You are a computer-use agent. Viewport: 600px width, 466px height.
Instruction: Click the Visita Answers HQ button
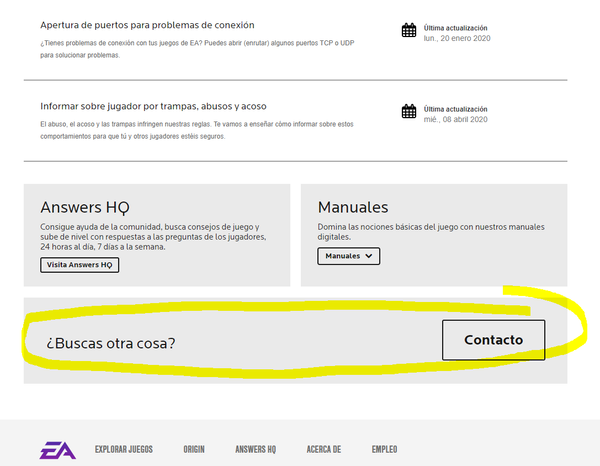(80, 265)
